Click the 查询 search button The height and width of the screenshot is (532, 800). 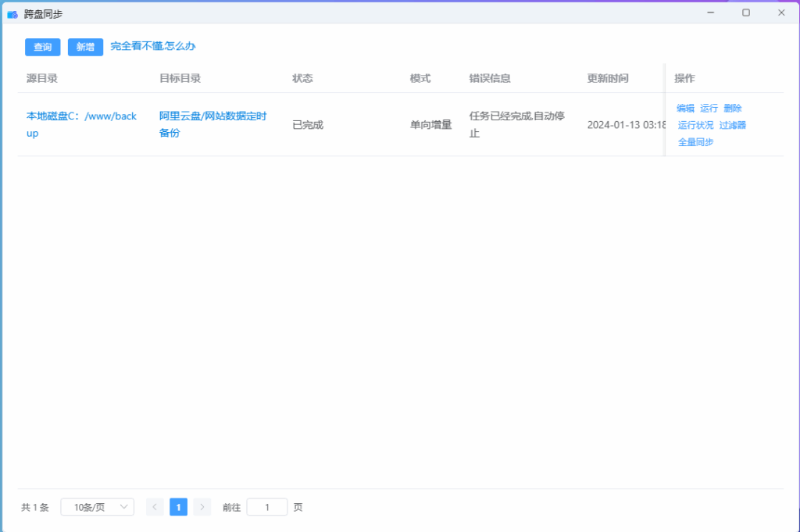tap(42, 47)
